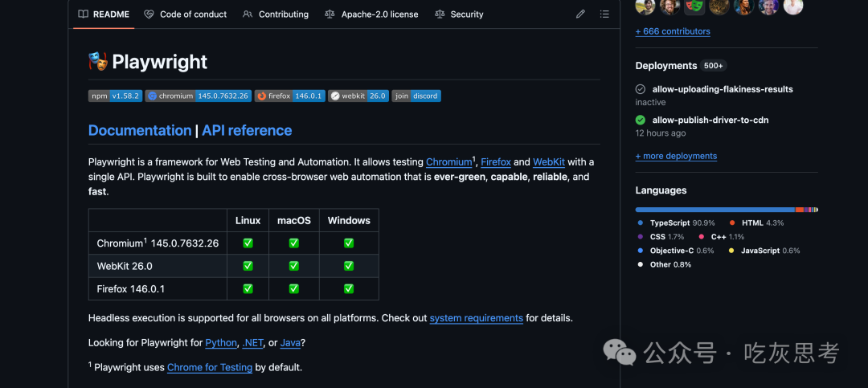868x388 pixels.
Task: Open the Documentation link
Action: (x=140, y=130)
